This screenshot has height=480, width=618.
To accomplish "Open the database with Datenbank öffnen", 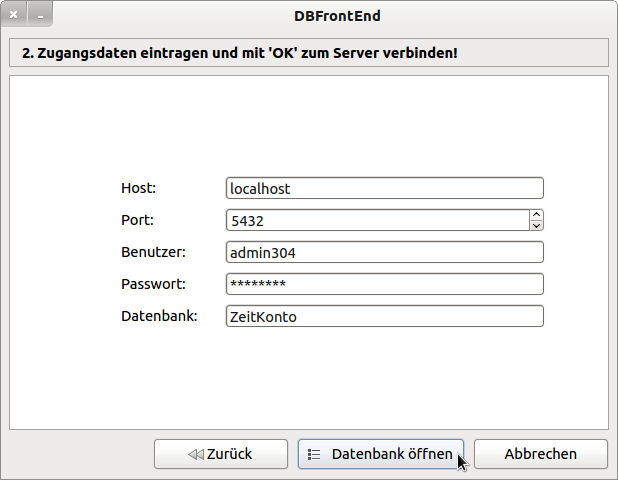I will [x=381, y=454].
